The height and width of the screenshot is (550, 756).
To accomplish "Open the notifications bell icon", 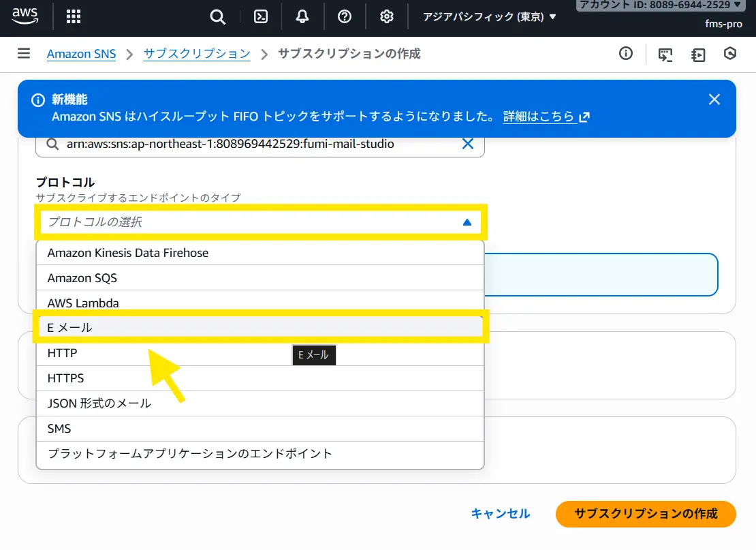I will click(302, 17).
